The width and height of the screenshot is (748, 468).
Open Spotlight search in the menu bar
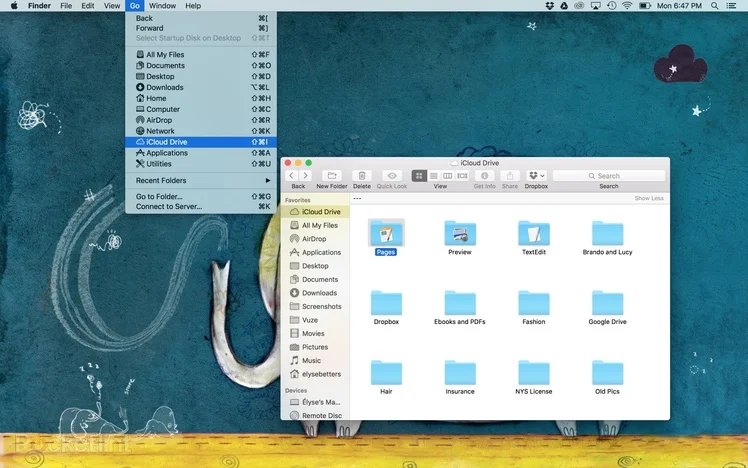point(717,6)
